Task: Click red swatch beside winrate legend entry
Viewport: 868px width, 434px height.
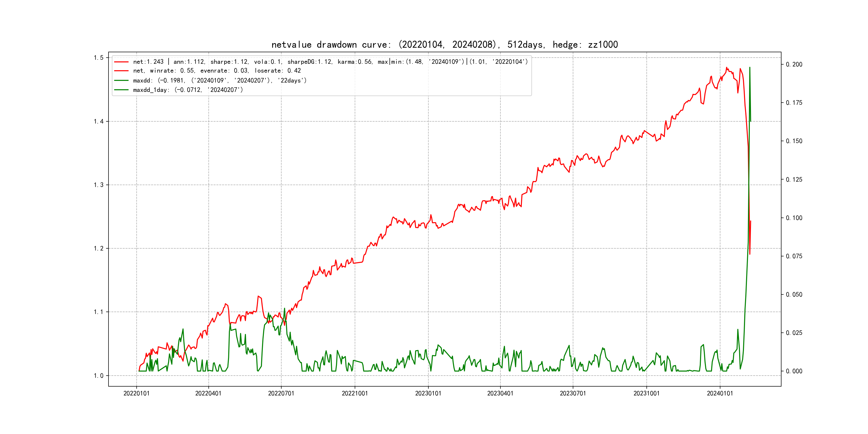Action: pyautogui.click(x=121, y=71)
